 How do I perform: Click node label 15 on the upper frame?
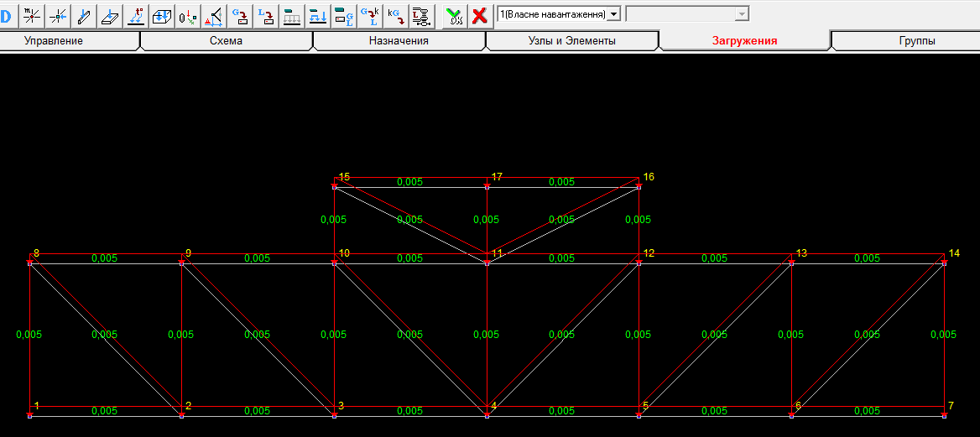click(x=344, y=177)
